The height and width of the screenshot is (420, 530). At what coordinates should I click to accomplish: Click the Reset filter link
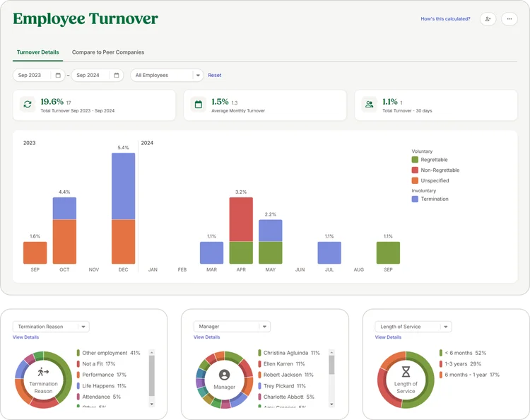(x=214, y=75)
